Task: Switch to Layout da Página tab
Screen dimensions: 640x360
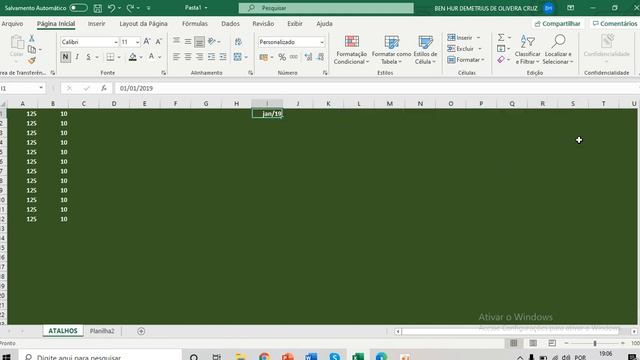Action: coord(143,24)
